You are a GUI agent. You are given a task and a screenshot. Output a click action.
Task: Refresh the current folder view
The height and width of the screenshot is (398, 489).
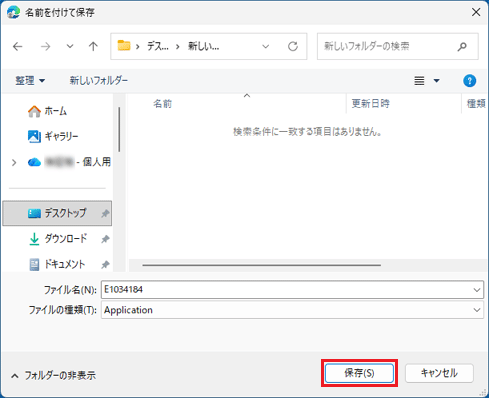(x=293, y=46)
